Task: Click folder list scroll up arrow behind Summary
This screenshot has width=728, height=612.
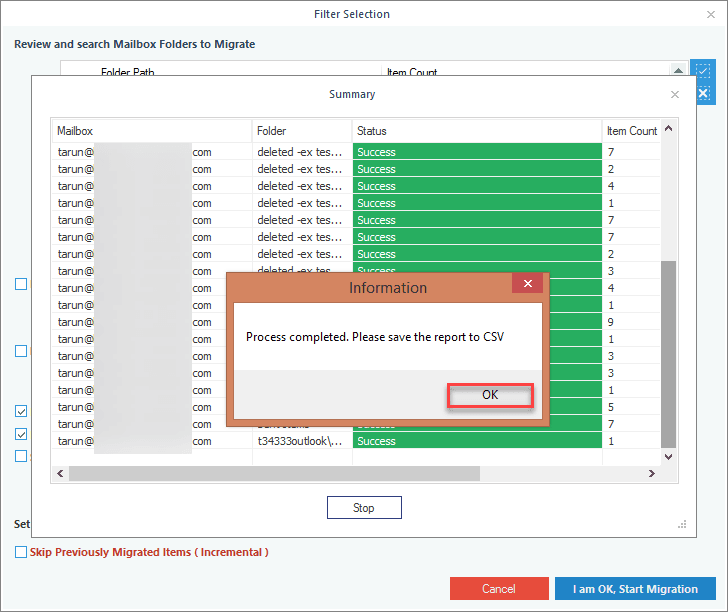Action: click(x=678, y=70)
